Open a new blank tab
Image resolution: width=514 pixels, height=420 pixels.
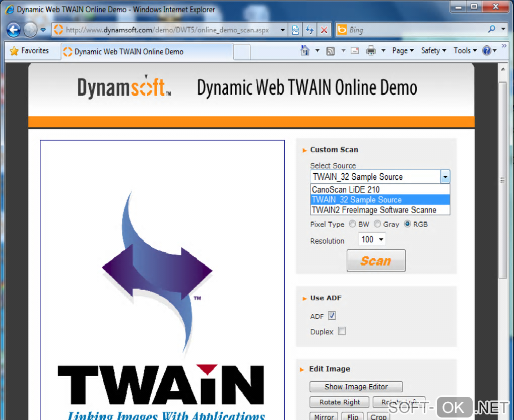(x=242, y=52)
